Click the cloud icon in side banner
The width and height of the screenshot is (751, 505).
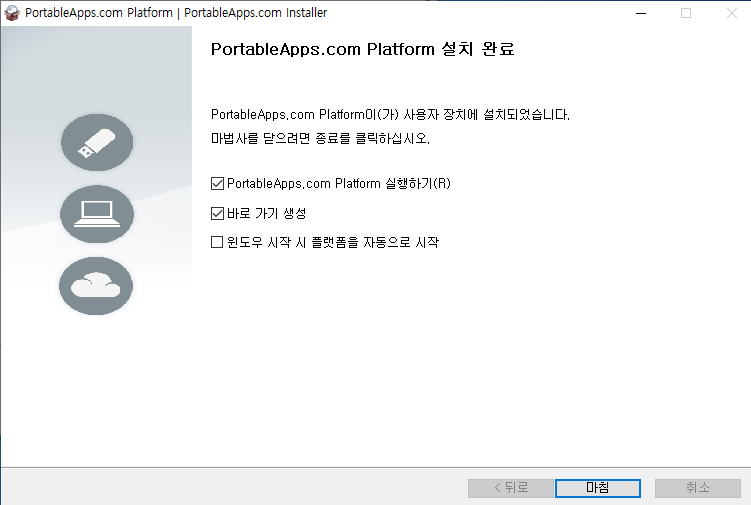96,286
